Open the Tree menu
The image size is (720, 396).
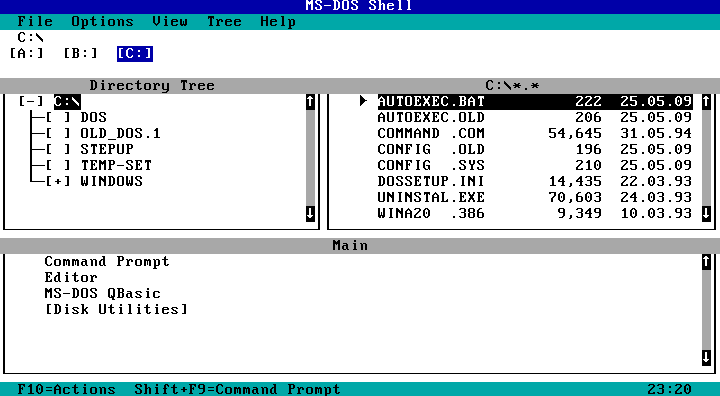pyautogui.click(x=224, y=22)
